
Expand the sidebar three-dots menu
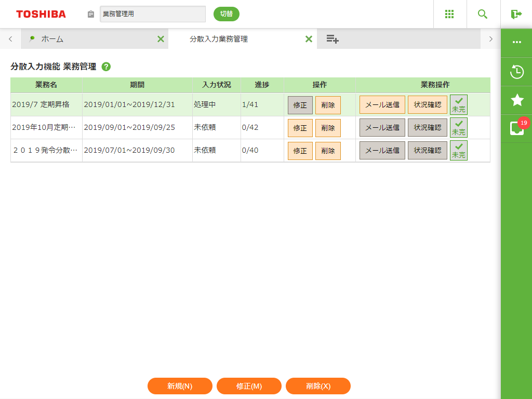pos(516,42)
